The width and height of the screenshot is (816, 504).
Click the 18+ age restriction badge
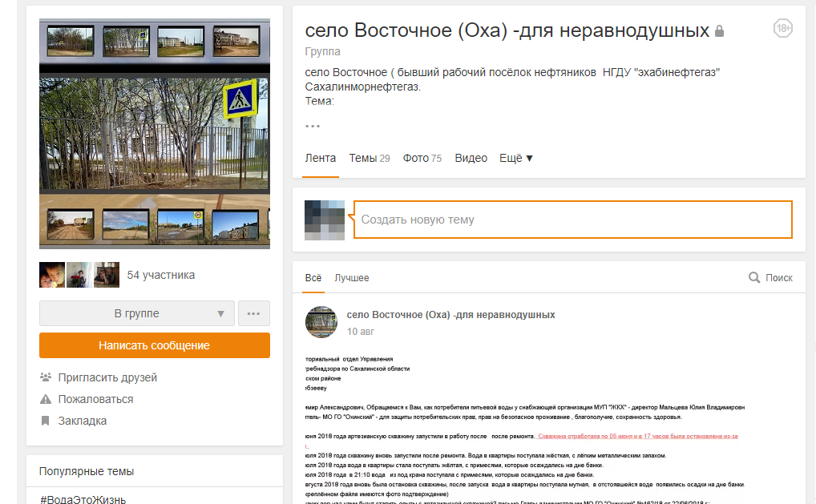(x=782, y=30)
